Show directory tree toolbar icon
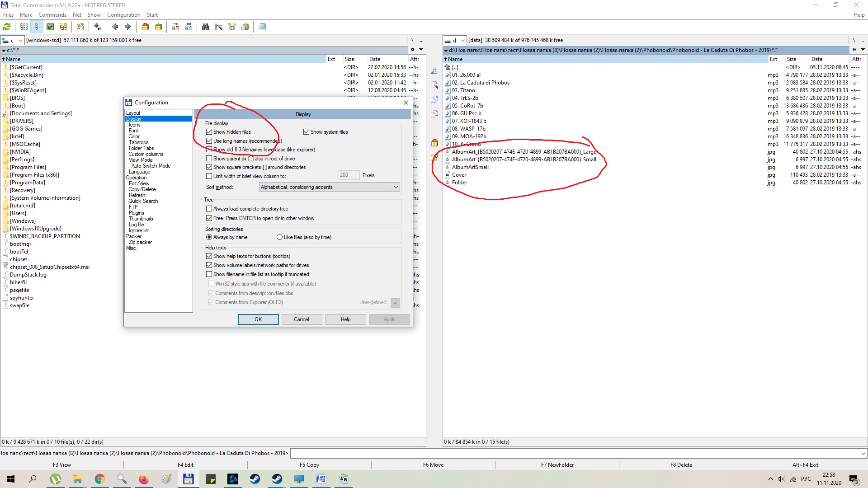The height and width of the screenshot is (488, 868). click(63, 27)
